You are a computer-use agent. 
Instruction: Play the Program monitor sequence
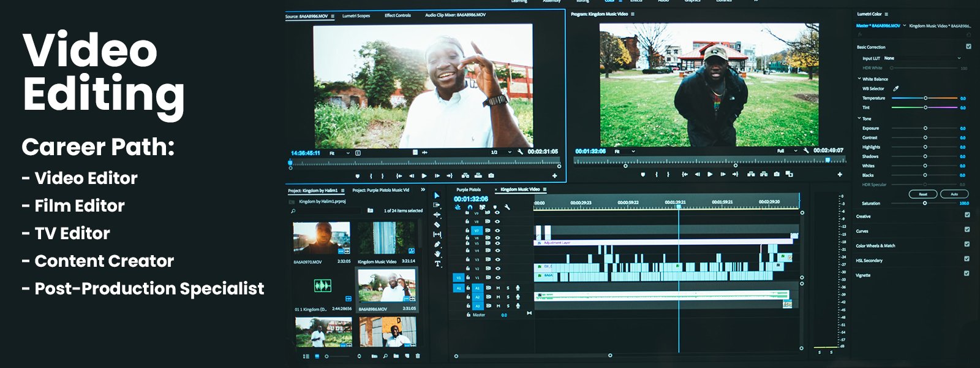tap(710, 174)
